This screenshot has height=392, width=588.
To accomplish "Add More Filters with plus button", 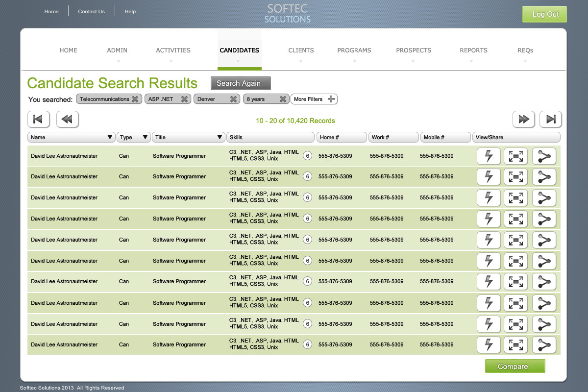I will [332, 99].
